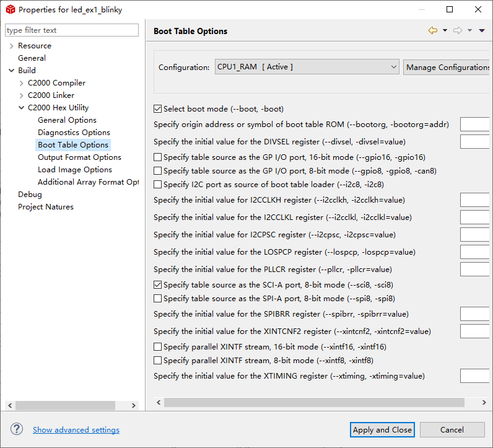Click the back navigation arrow icon
The height and width of the screenshot is (448, 493).
[x=433, y=30]
